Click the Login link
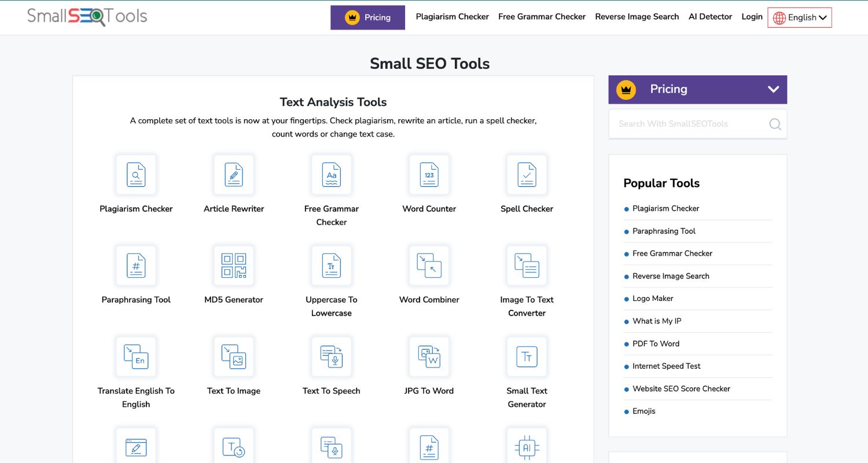This screenshot has height=463, width=868. click(x=752, y=17)
